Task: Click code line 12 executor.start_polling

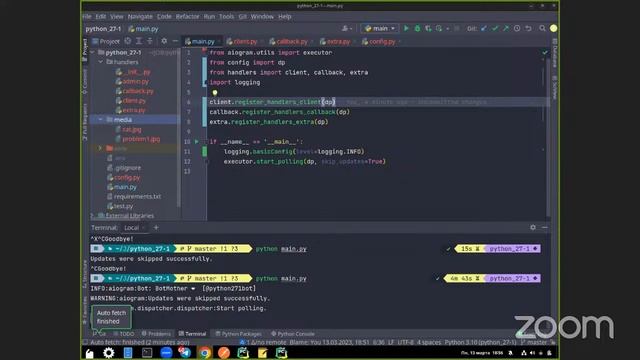Action: coord(304,162)
